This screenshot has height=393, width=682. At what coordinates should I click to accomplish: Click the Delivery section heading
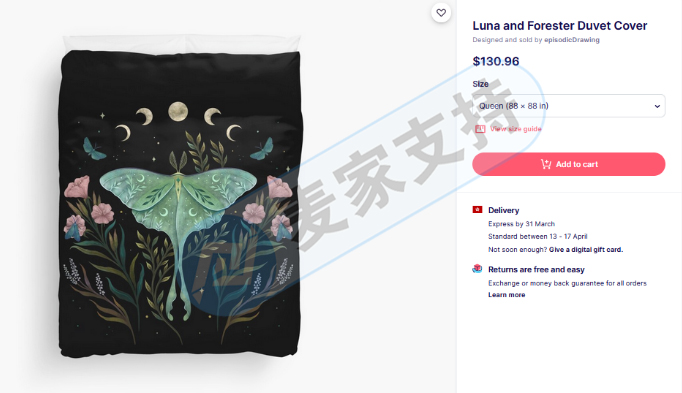(x=504, y=210)
